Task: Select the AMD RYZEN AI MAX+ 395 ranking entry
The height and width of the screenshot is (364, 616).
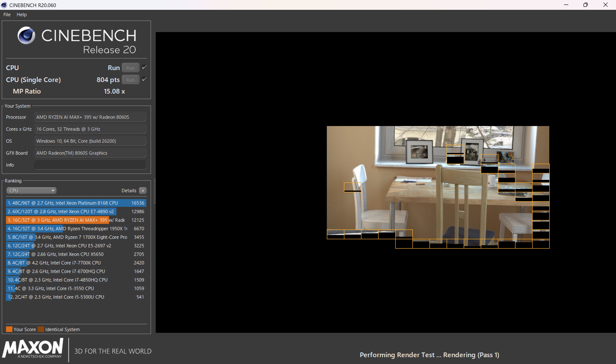Action: (76, 220)
